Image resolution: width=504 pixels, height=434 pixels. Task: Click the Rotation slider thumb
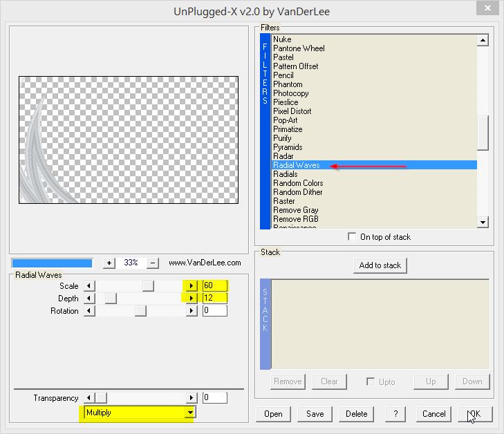pyautogui.click(x=140, y=311)
